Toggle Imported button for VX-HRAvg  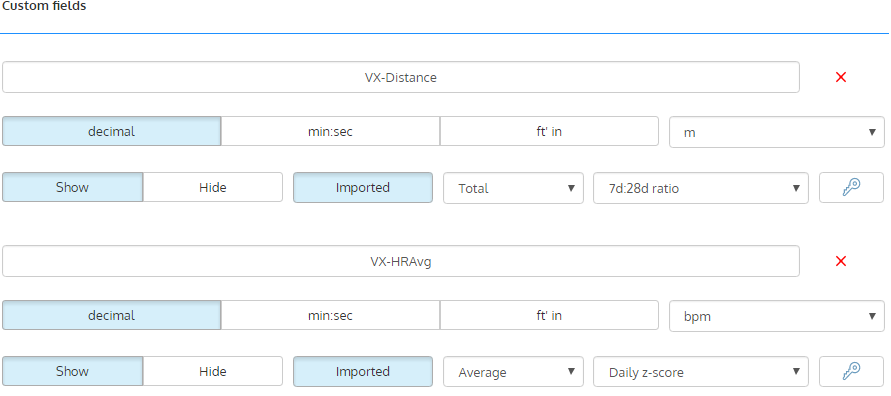pyautogui.click(x=363, y=372)
